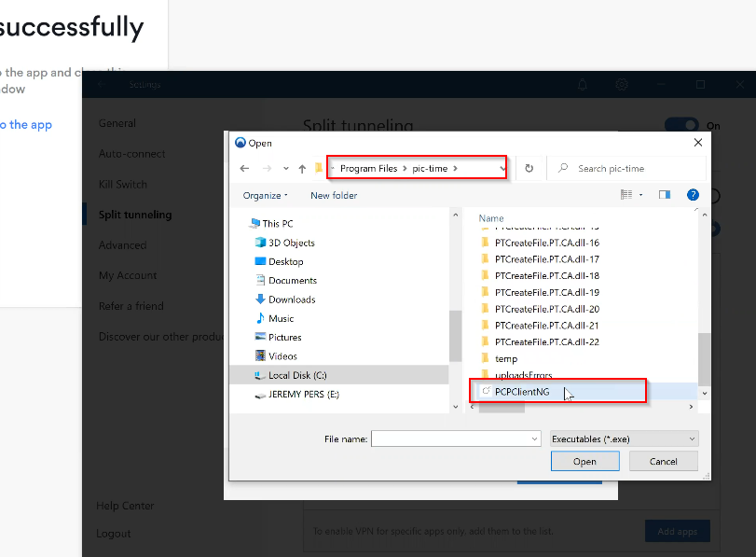Click Program Files in address path
This screenshot has width=756, height=557.
[x=368, y=169]
